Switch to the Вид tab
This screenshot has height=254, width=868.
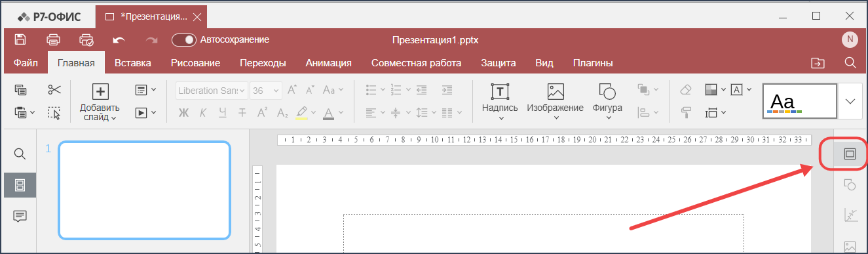click(544, 63)
